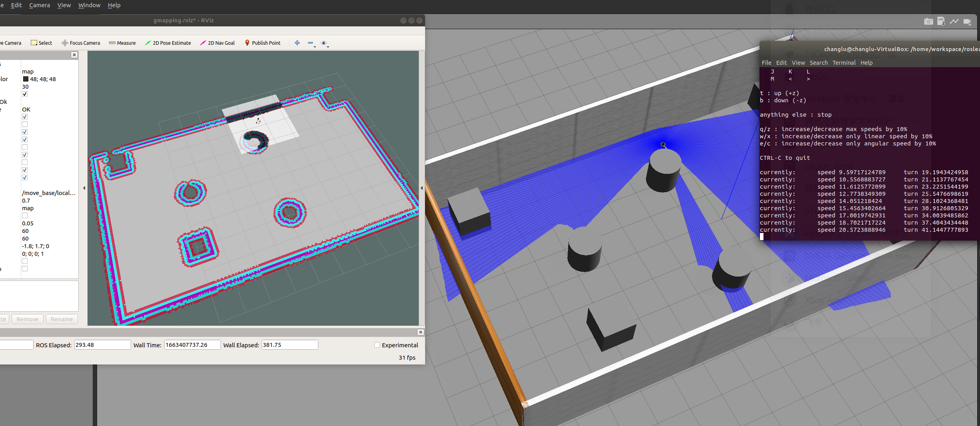The image size is (980, 426).
Task: Open the Camera menu in Gazebo
Action: [40, 5]
